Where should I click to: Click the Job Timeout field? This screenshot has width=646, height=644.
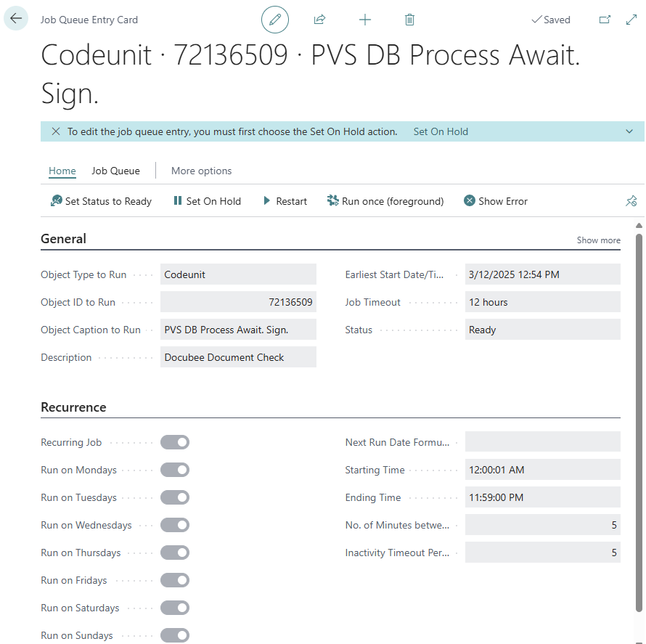click(543, 302)
